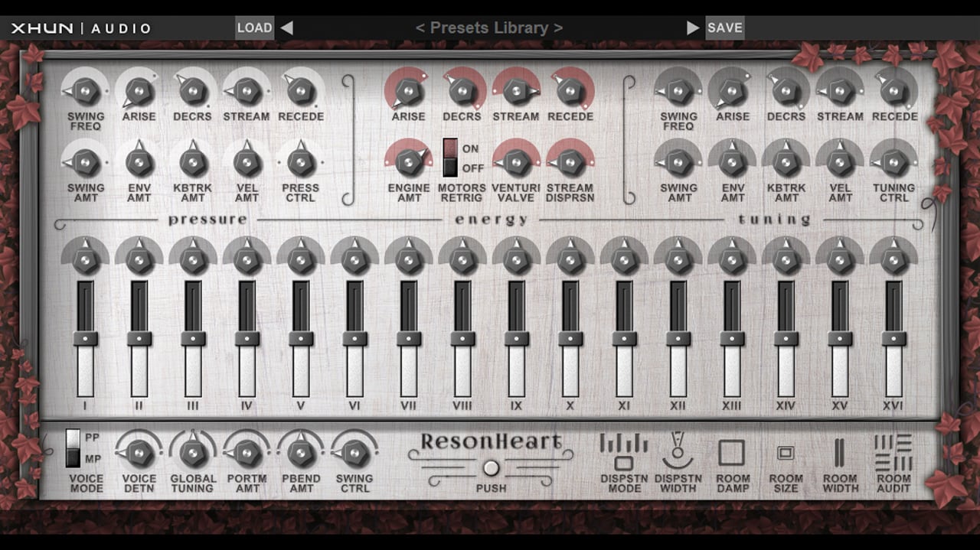The width and height of the screenshot is (980, 550).
Task: Click the Global Tuning knob
Action: tap(193, 453)
